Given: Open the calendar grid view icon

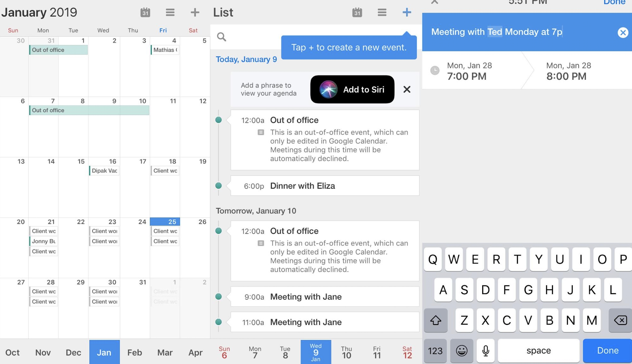Looking at the screenshot, I should pyautogui.click(x=145, y=12).
